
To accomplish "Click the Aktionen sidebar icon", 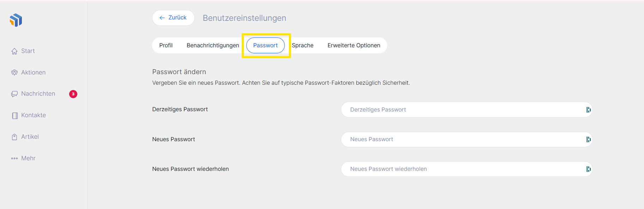I will click(x=14, y=73).
